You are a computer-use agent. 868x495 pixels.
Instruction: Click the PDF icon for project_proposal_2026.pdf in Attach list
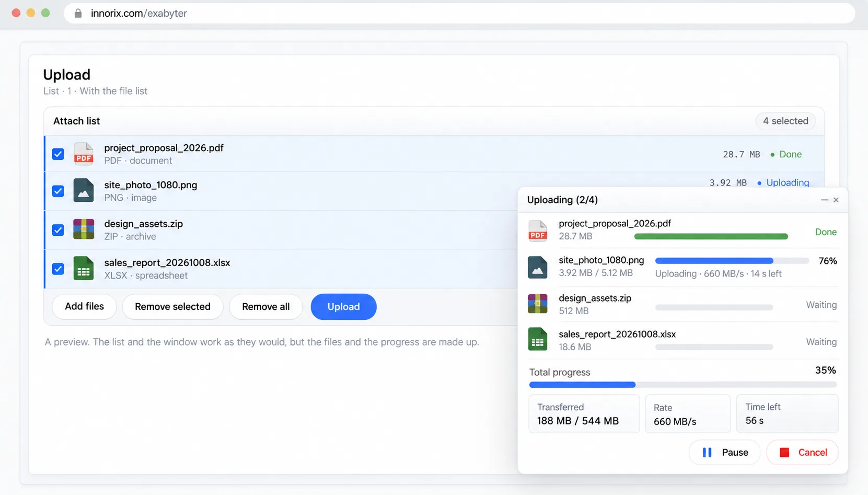tap(84, 154)
